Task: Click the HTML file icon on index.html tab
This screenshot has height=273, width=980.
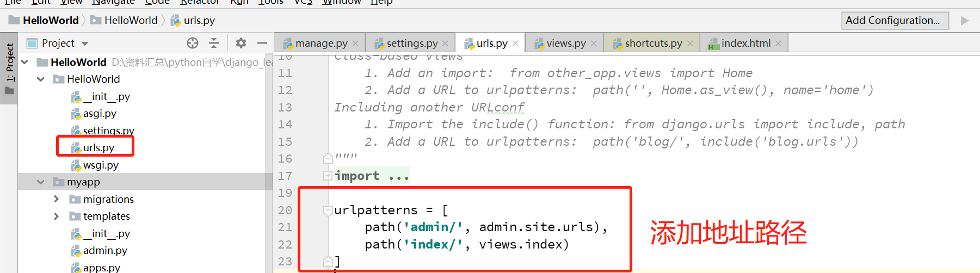Action: 713,44
